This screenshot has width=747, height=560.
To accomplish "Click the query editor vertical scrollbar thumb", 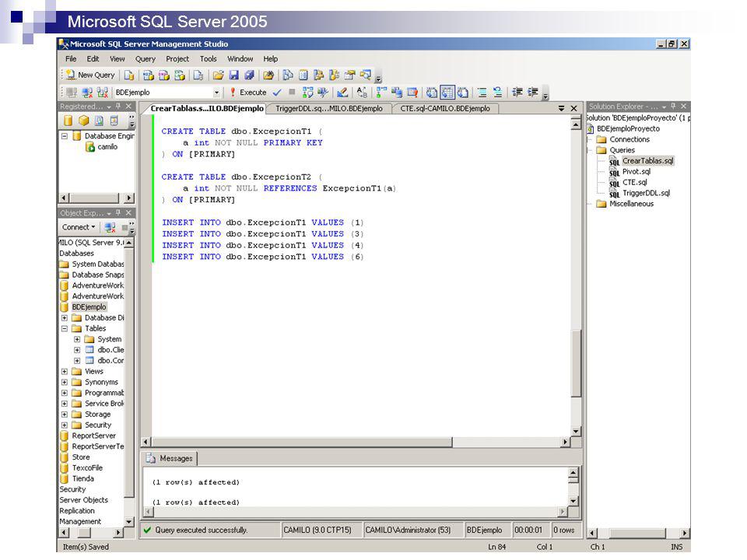I will [x=576, y=363].
